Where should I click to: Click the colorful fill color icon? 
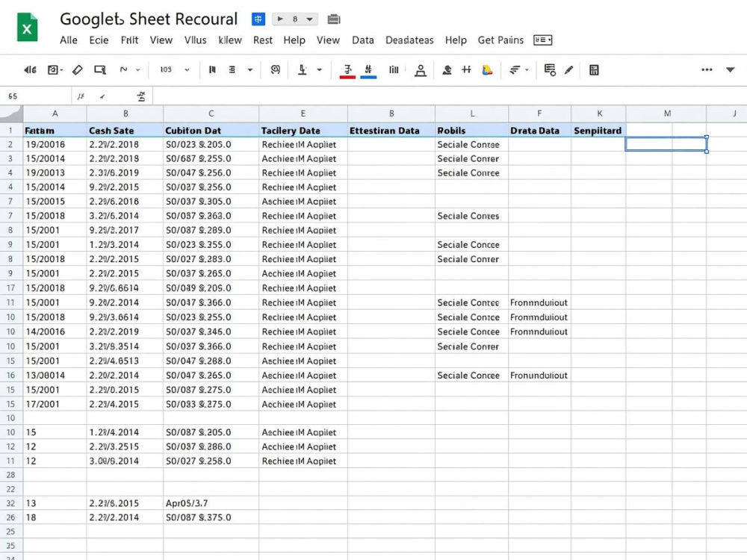pos(487,70)
